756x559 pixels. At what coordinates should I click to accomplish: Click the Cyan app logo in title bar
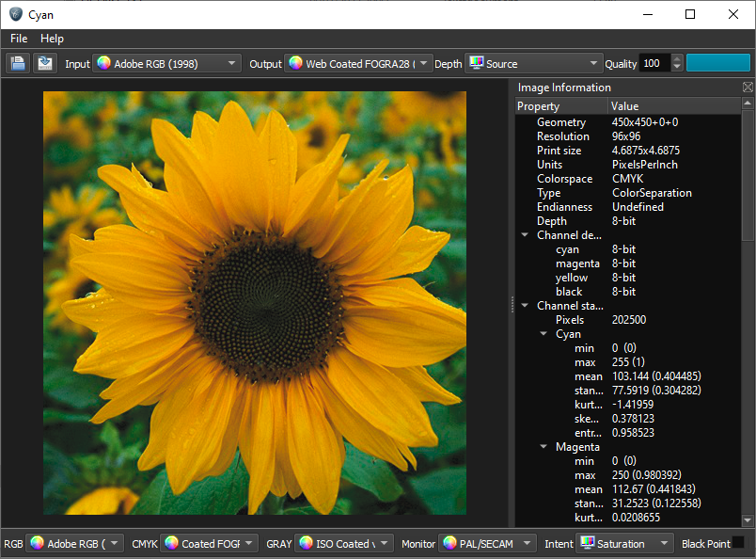(15, 14)
